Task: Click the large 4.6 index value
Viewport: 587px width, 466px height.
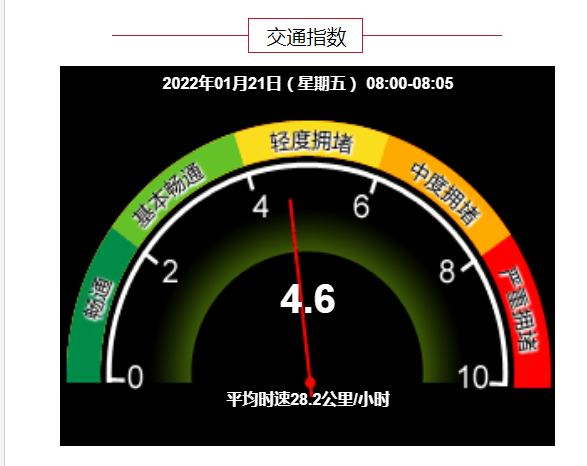Action: [x=308, y=299]
